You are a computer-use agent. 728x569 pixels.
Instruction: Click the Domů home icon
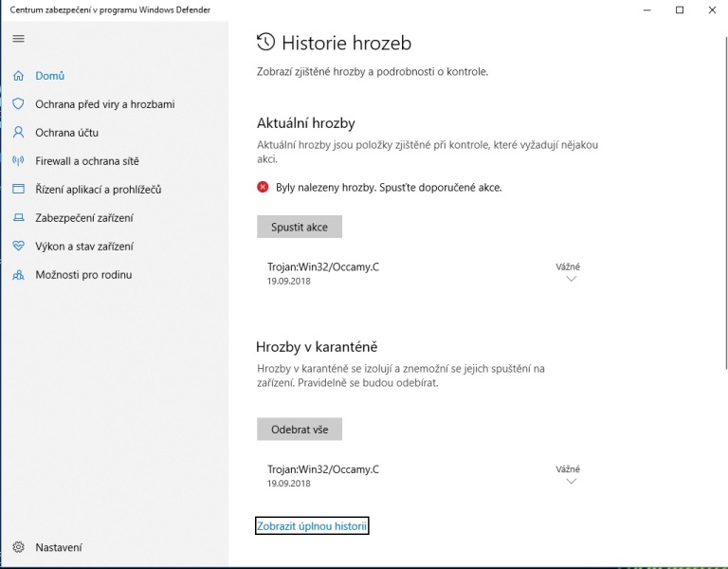click(x=18, y=76)
